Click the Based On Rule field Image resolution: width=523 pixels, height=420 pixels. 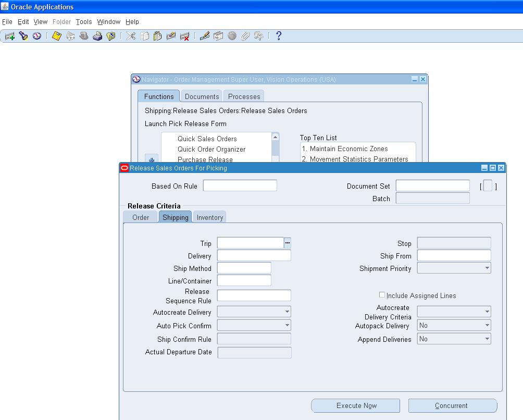coord(240,186)
